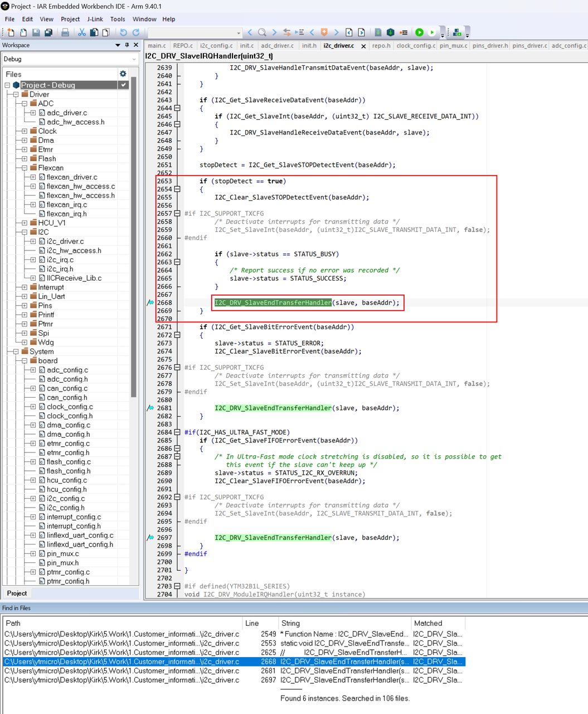
Task: Toggle the breakpoint marker at line 2697
Action: pyautogui.click(x=149, y=537)
